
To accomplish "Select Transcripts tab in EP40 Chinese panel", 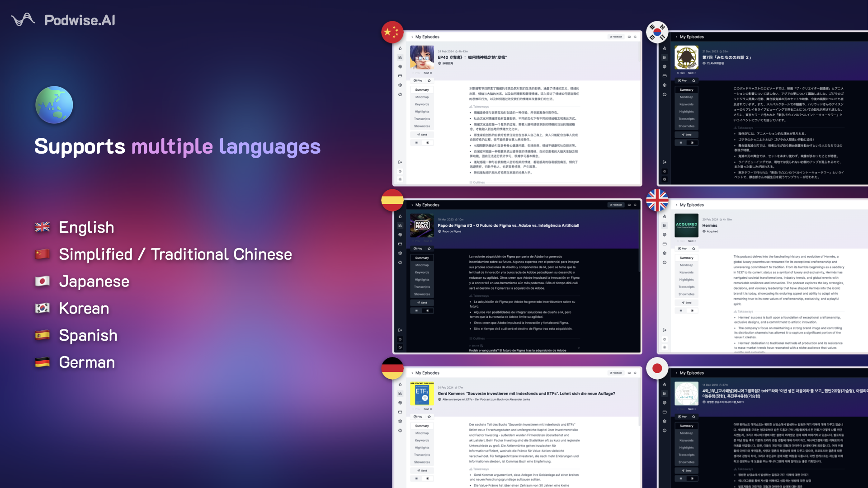I will 422,119.
